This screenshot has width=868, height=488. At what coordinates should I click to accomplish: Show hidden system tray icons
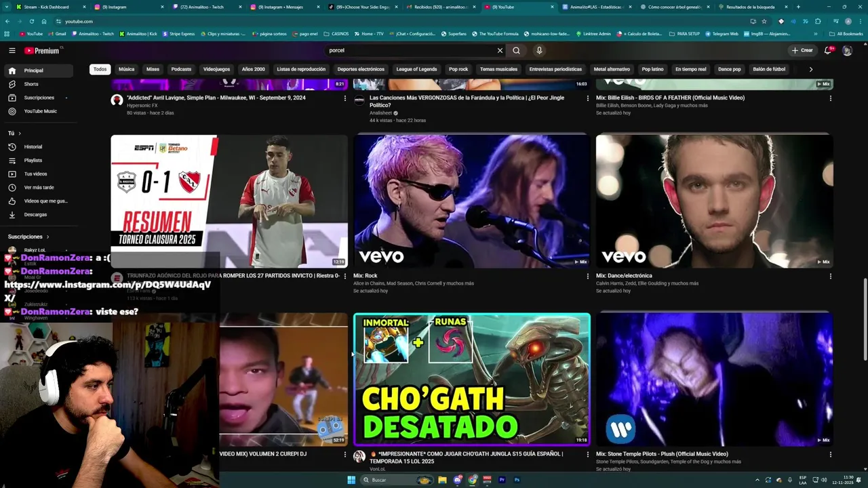point(757,480)
